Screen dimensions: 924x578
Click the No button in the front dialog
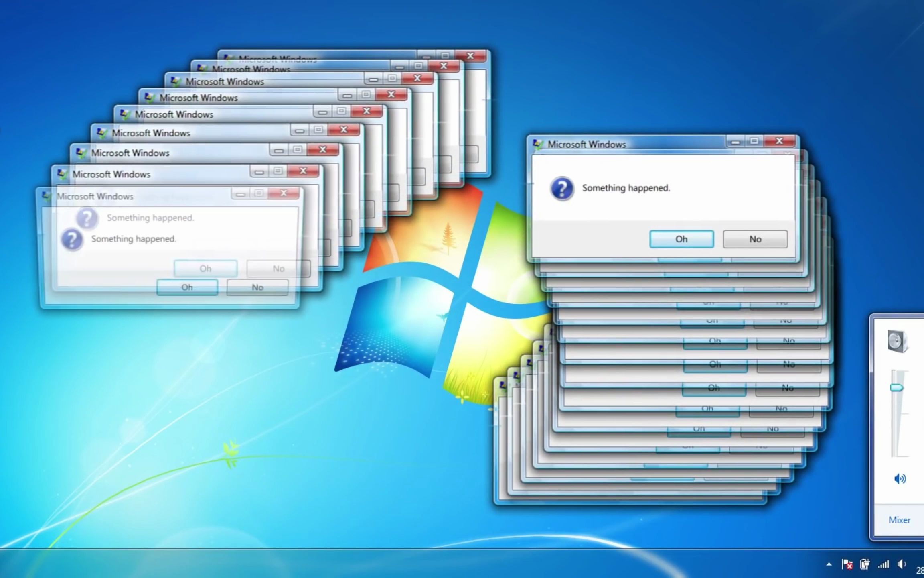pyautogui.click(x=755, y=239)
